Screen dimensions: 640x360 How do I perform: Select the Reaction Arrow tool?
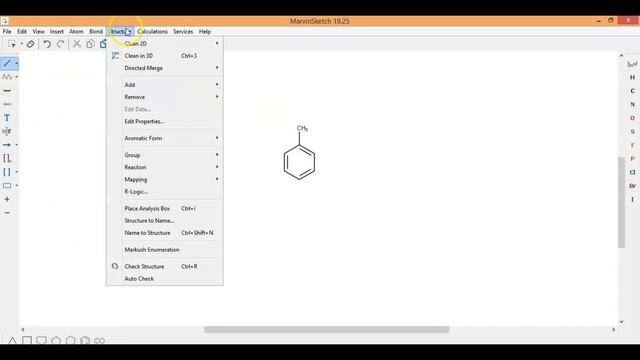(x=7, y=145)
